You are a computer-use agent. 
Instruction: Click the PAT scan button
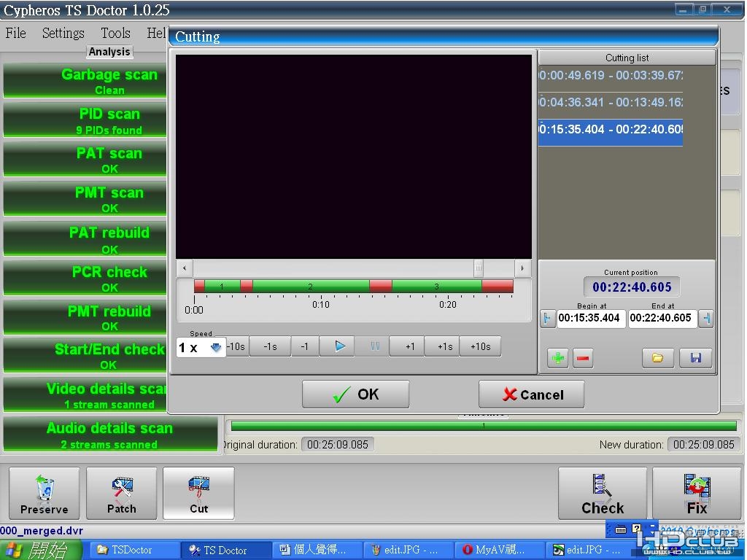click(x=85, y=160)
